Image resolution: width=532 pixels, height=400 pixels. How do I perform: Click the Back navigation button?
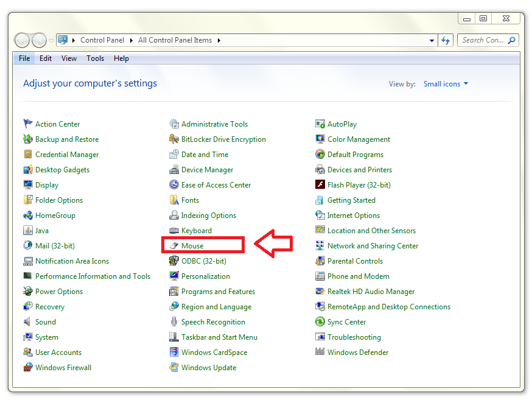coord(22,40)
